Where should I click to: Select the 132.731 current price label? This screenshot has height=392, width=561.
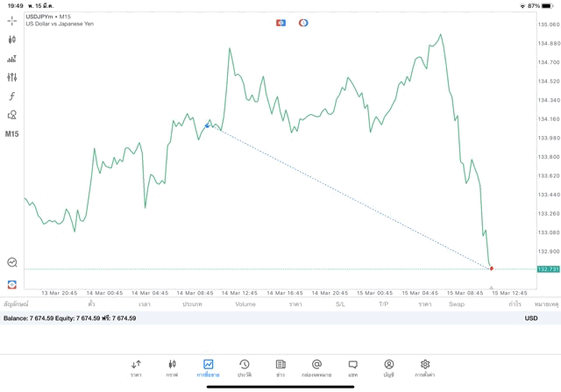pyautogui.click(x=548, y=269)
